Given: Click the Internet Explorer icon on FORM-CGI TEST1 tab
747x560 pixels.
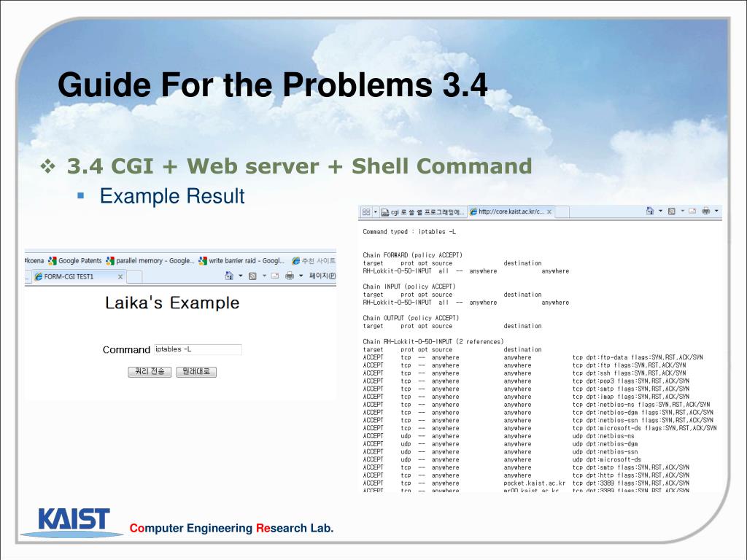Looking at the screenshot, I should coord(39,276).
